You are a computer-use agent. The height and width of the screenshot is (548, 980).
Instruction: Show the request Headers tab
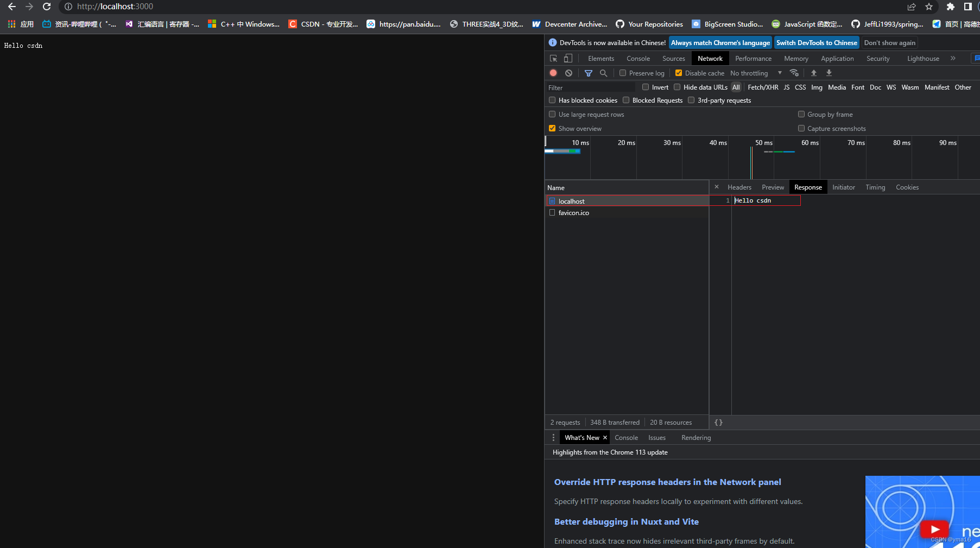pyautogui.click(x=739, y=187)
